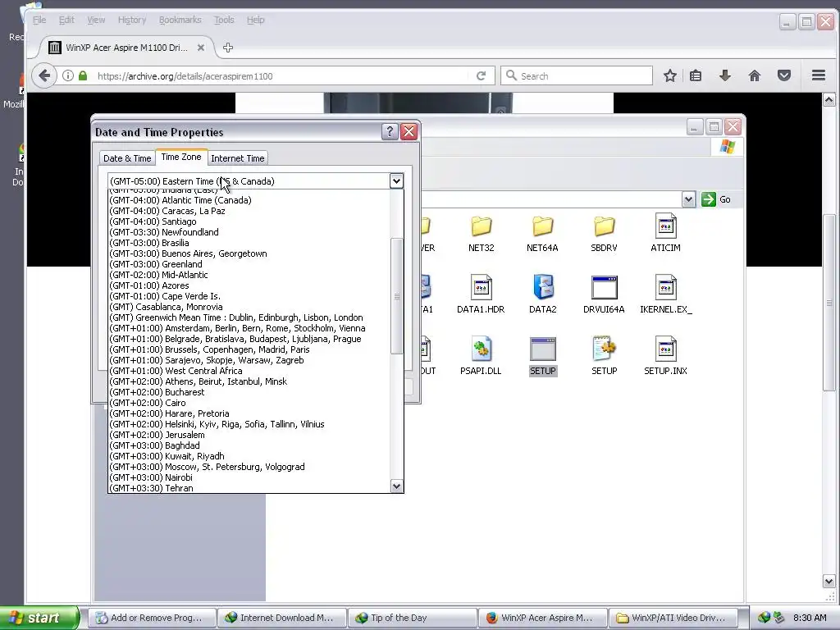Select the PSAPI.DLL file
This screenshot has width=840, height=630.
pyautogui.click(x=481, y=356)
